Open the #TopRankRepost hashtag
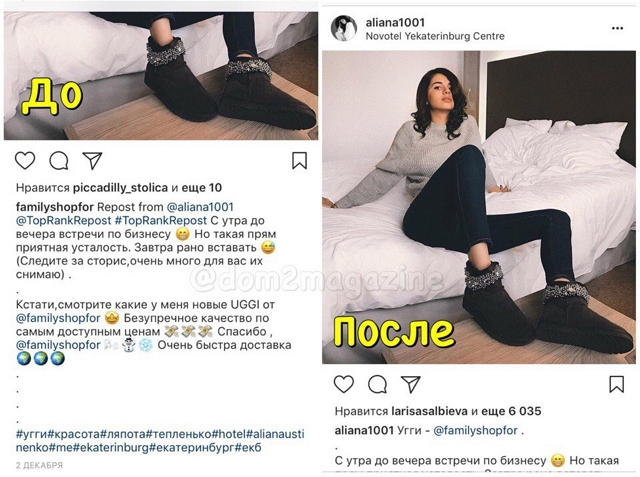The width and height of the screenshot is (640, 477). tap(161, 220)
